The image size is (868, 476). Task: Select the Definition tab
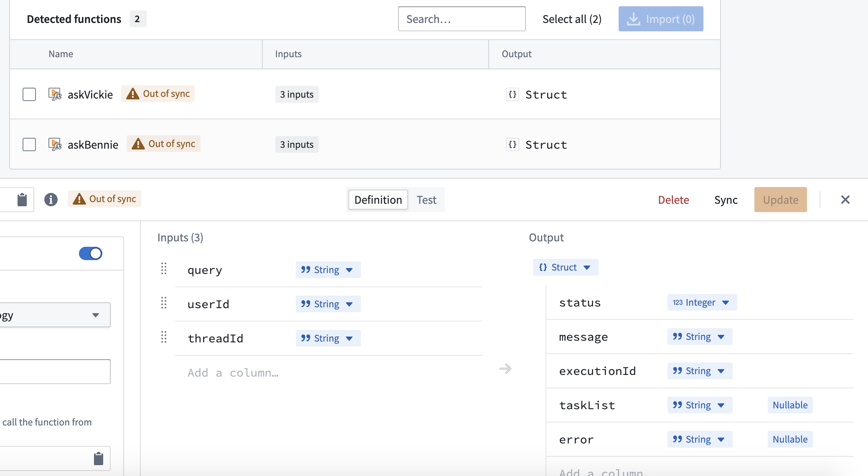(x=378, y=200)
